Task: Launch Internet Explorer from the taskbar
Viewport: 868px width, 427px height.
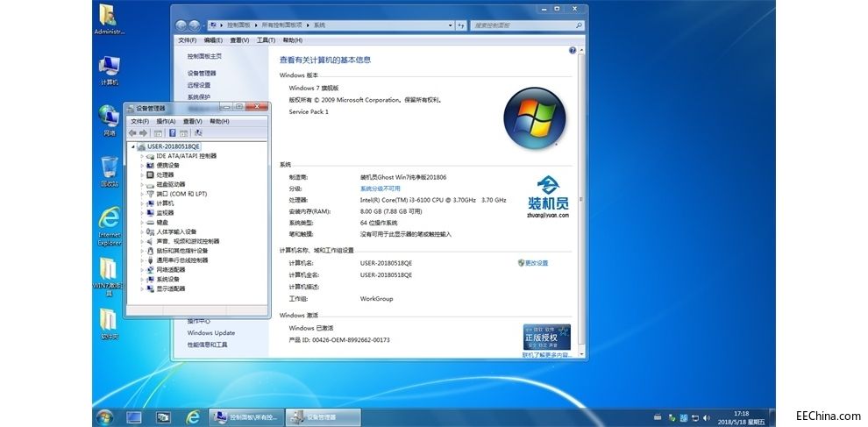Action: [193, 417]
